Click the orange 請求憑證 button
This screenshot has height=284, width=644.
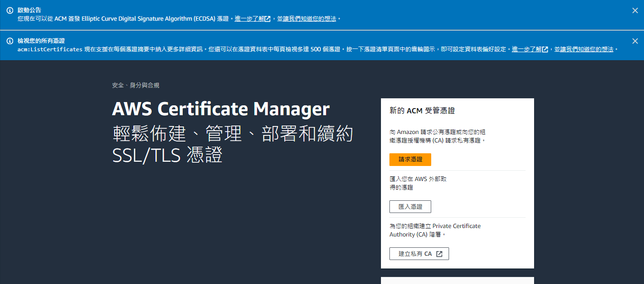point(410,159)
